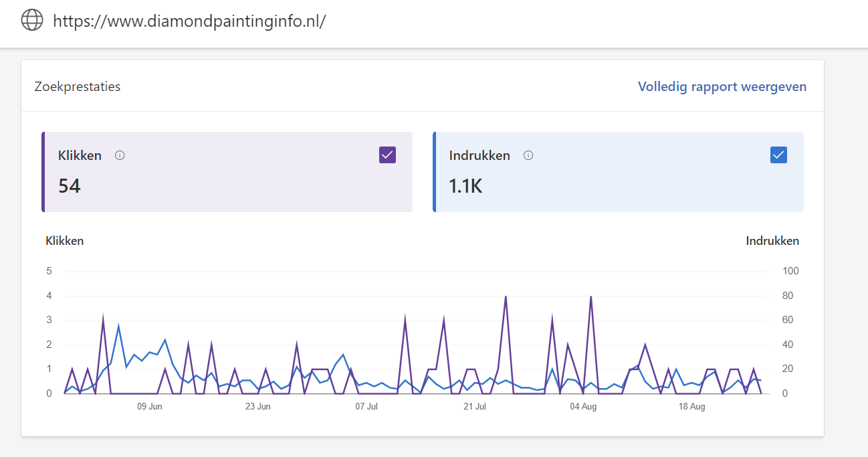Click the info icon next to Indrukken

(x=528, y=155)
